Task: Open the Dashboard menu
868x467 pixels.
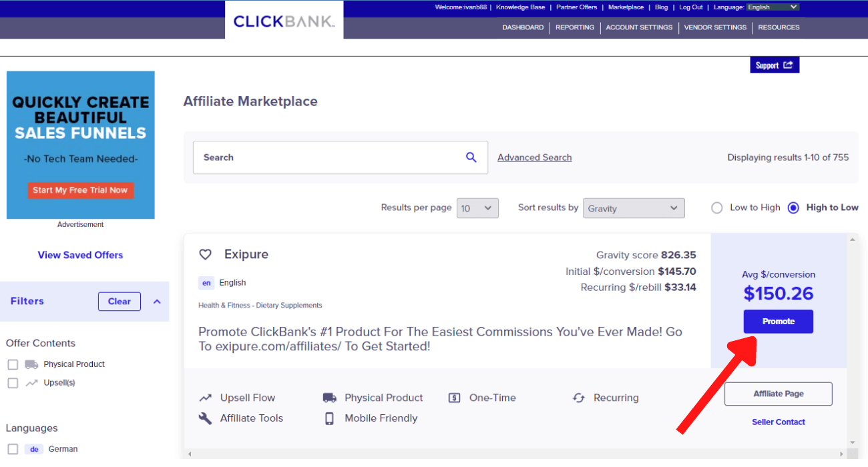Action: point(523,27)
